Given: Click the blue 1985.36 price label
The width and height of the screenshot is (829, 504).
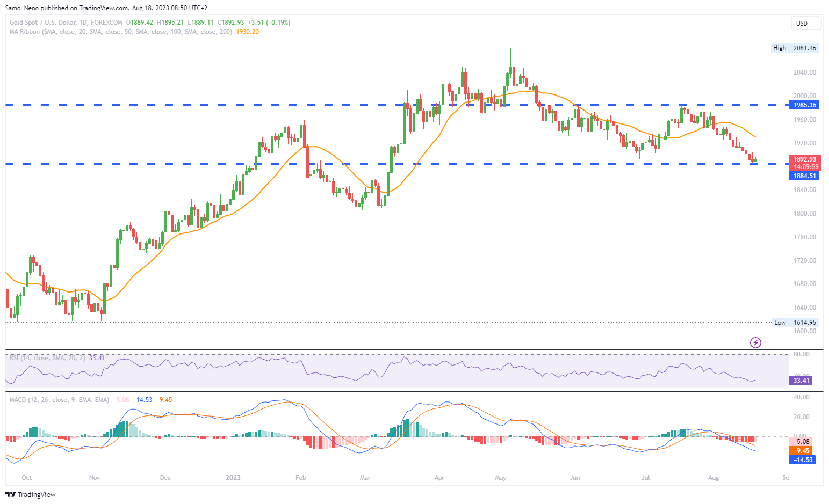Looking at the screenshot, I should 805,105.
